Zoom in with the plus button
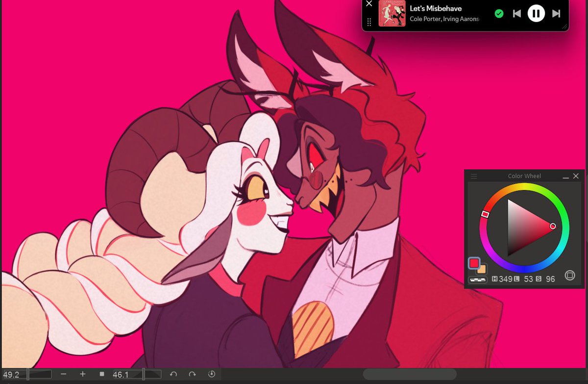The height and width of the screenshot is (384, 588). (x=83, y=374)
